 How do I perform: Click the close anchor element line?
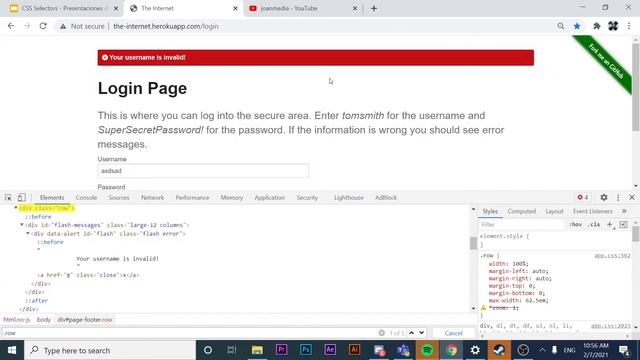tap(88, 275)
